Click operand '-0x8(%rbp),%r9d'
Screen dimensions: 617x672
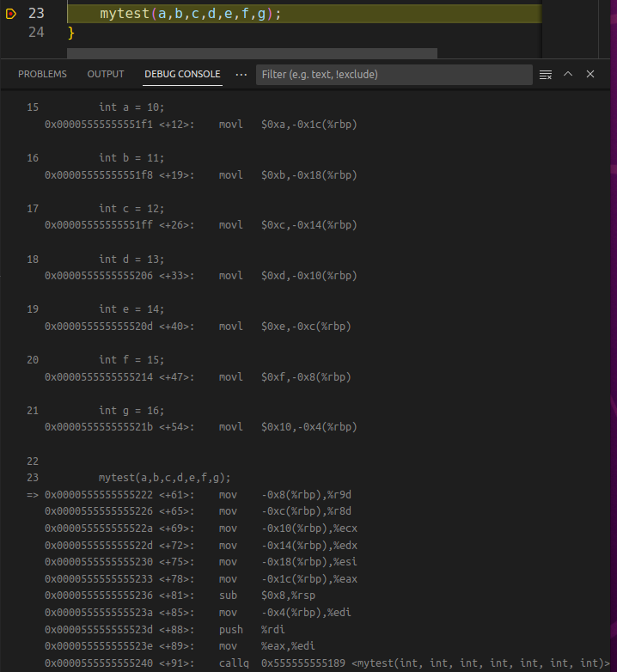pyautogui.click(x=306, y=495)
